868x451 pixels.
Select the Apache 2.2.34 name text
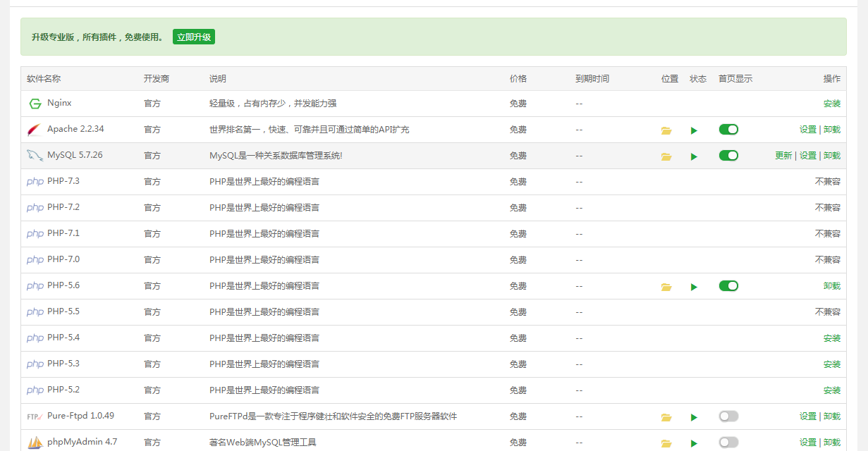pos(75,129)
